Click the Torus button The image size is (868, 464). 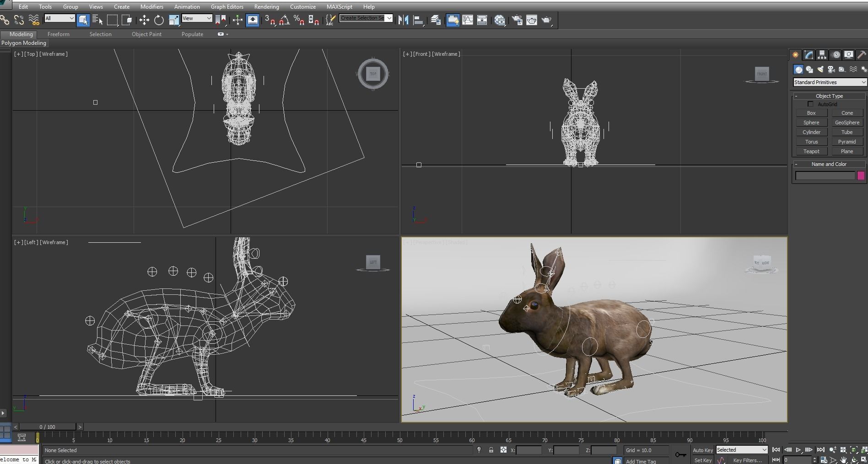click(811, 142)
